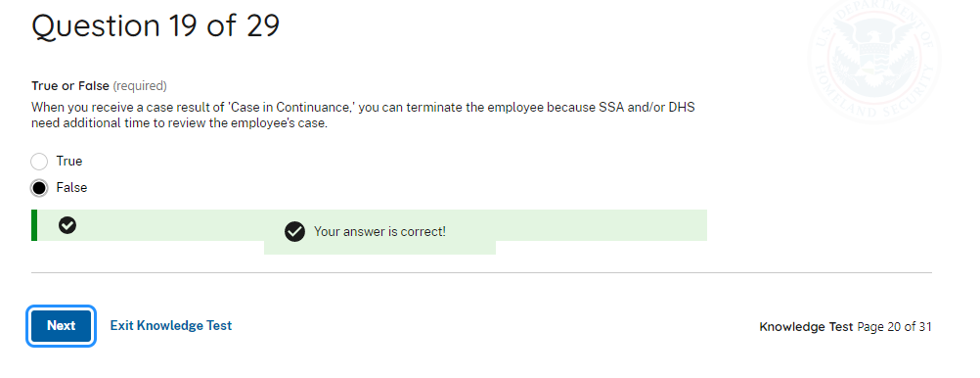Click the checkmark icon before 'Your answer is correct!'
The width and height of the screenshot is (980, 378).
[x=294, y=231]
